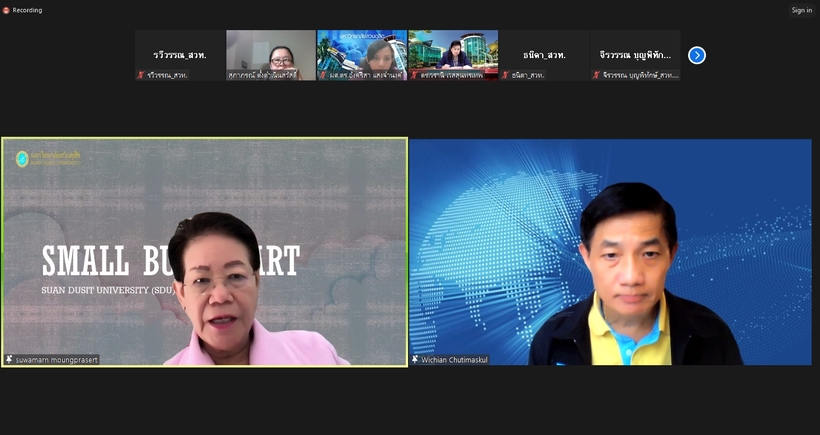
Task: Click the Suan Dusit University logo
Action: click(48, 159)
